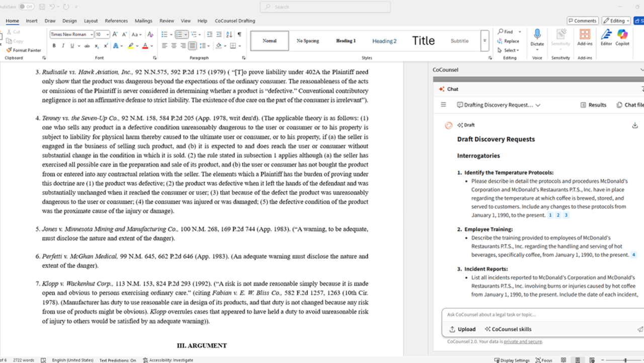
Task: Open the private and secure link
Action: (x=523, y=342)
